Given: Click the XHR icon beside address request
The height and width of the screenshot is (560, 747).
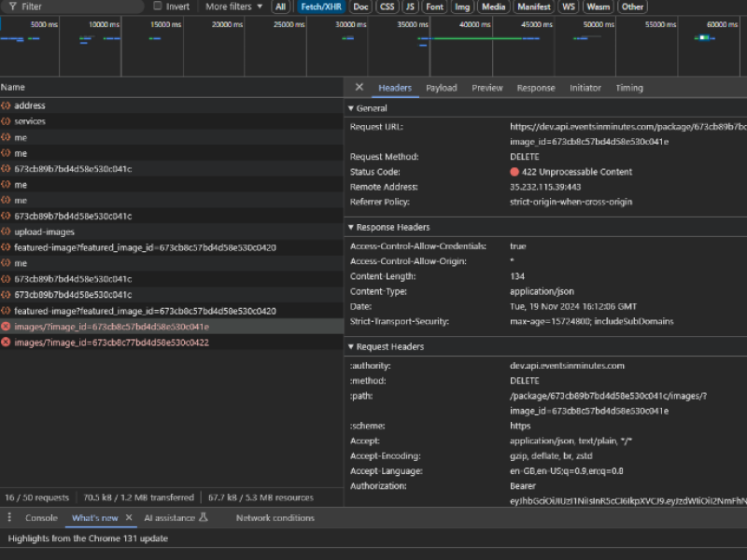Looking at the screenshot, I should 7,105.
